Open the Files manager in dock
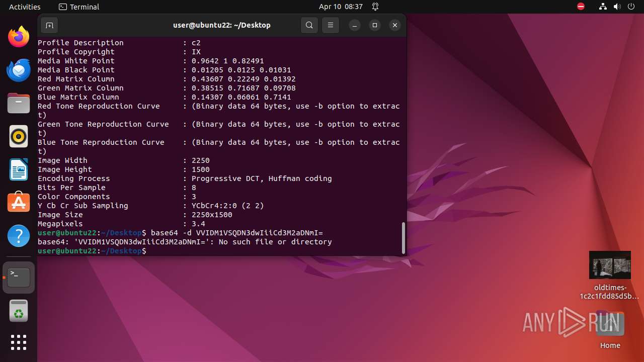Image resolution: width=644 pixels, height=362 pixels. (19, 103)
